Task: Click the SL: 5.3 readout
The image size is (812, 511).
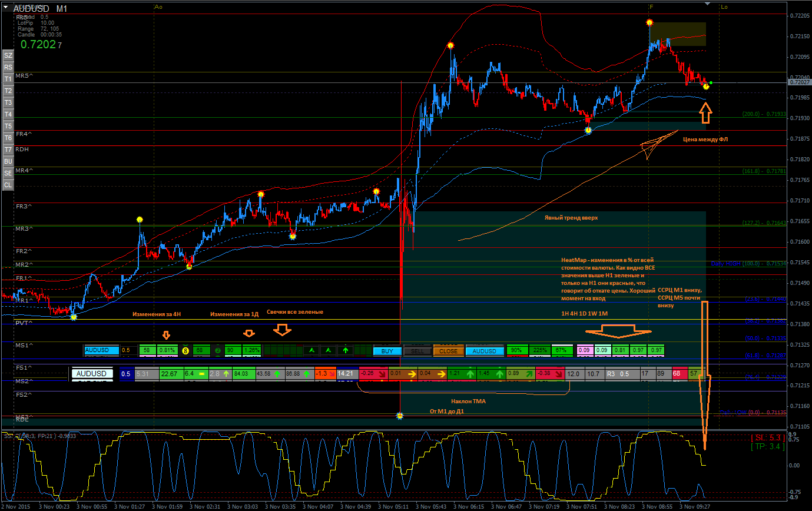Action: 768,437
